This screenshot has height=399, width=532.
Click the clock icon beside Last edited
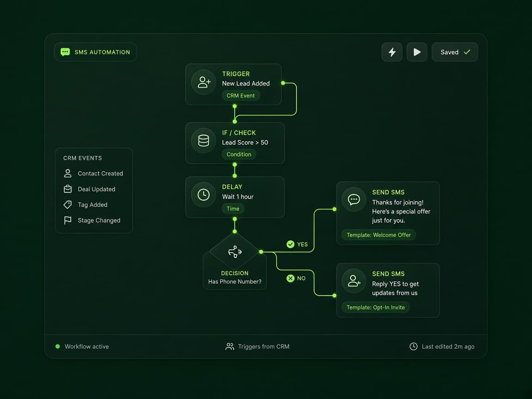[x=413, y=346]
